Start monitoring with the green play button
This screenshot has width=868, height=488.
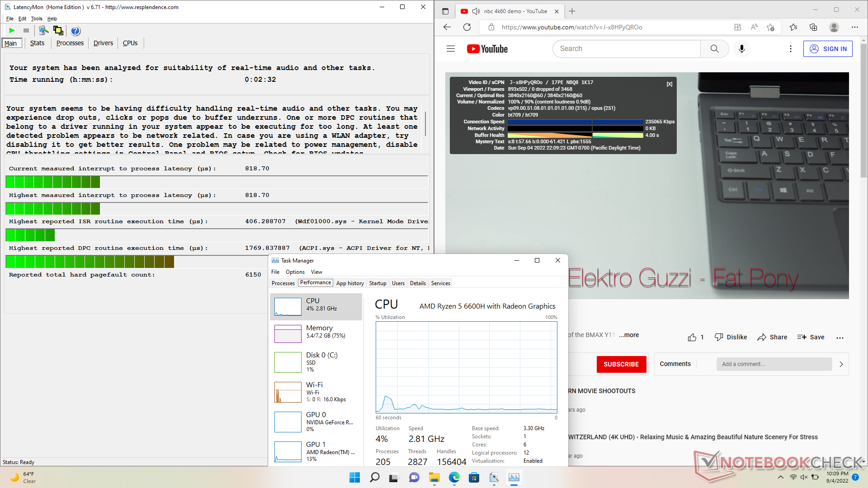click(12, 31)
